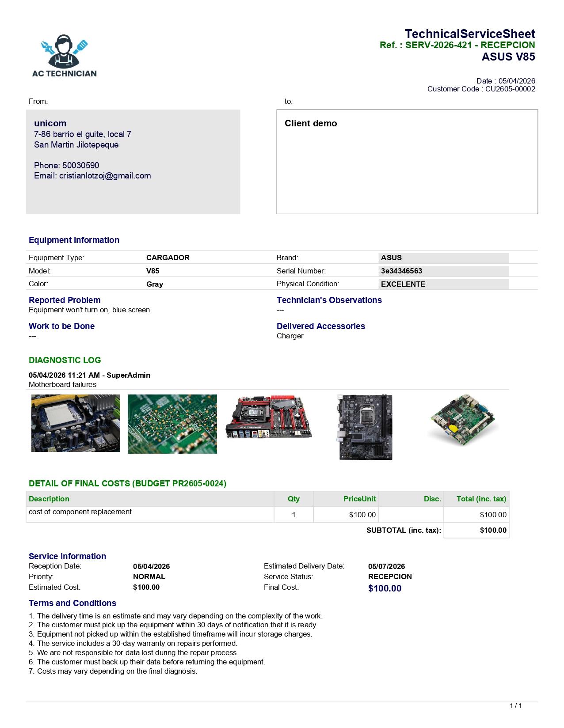Click the Brand field showing ASUS
564x728 pixels.
[x=444, y=258]
